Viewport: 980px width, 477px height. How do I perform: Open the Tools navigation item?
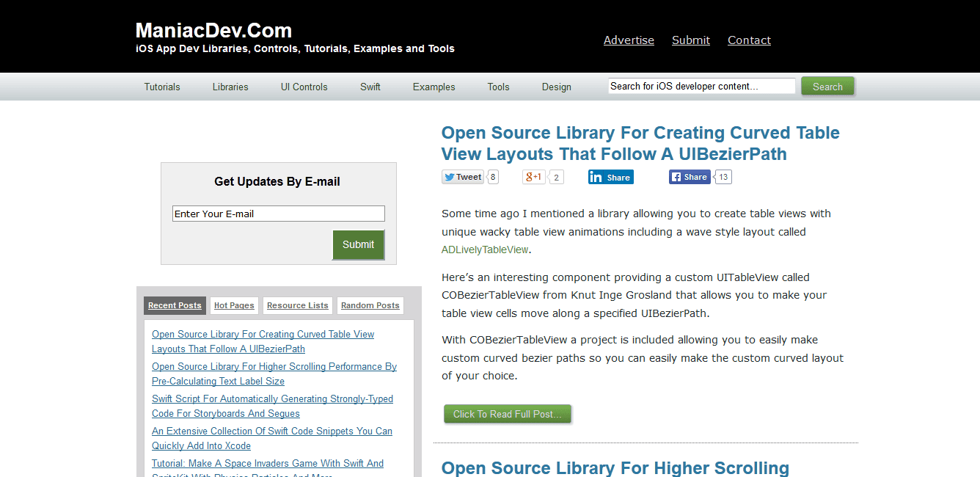[x=499, y=87]
